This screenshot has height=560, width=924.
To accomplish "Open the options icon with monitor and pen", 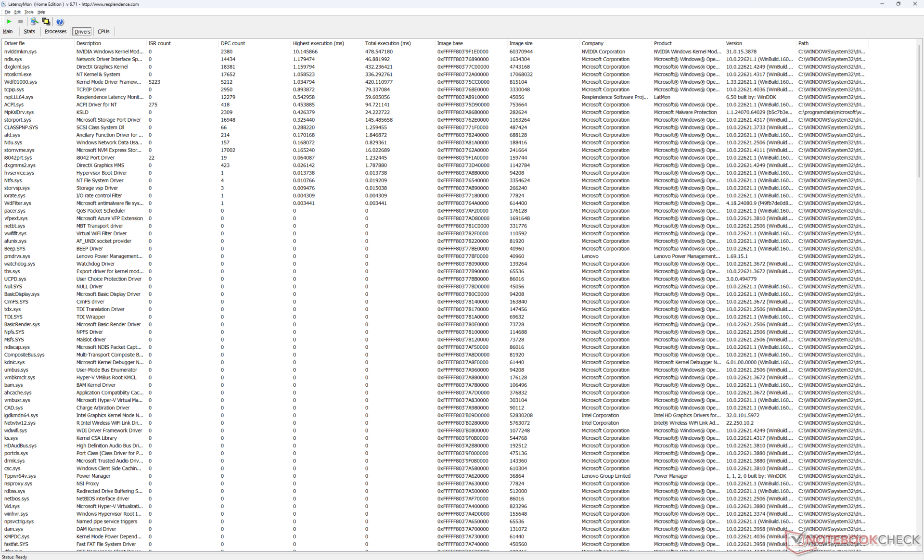I will pos(34,21).
